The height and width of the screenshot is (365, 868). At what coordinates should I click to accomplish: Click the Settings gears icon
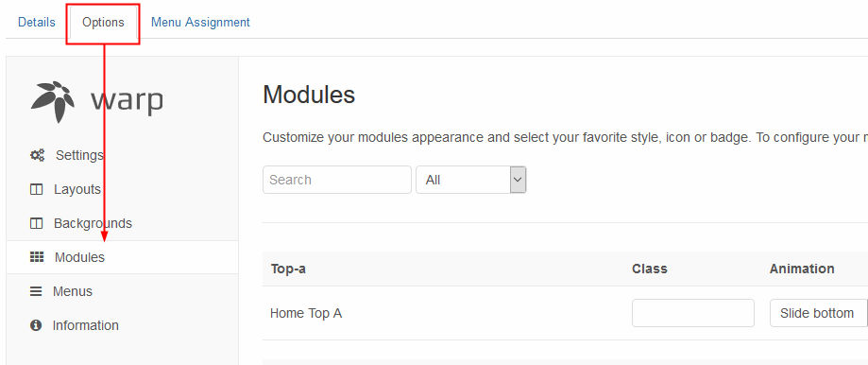[37, 155]
